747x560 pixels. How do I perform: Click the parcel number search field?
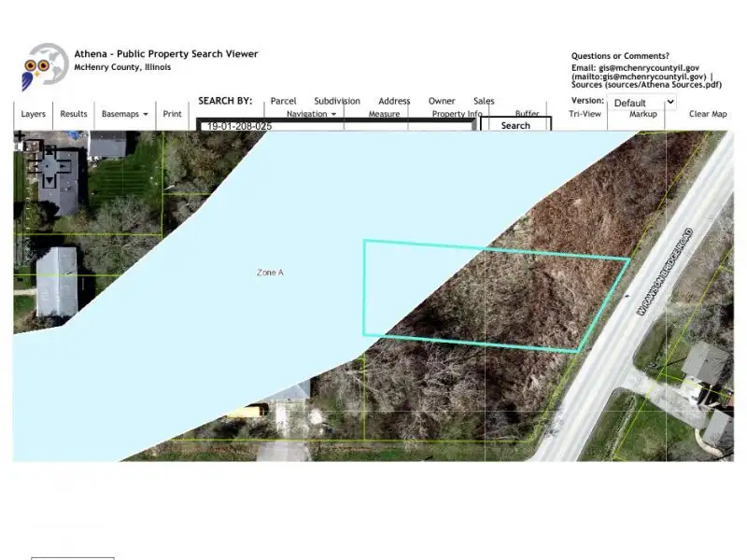click(336, 125)
